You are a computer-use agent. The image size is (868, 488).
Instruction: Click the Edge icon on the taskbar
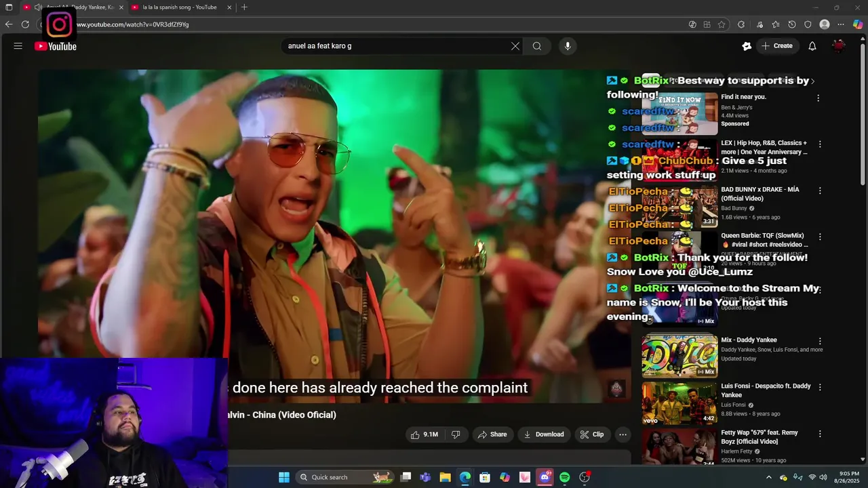pos(465,477)
